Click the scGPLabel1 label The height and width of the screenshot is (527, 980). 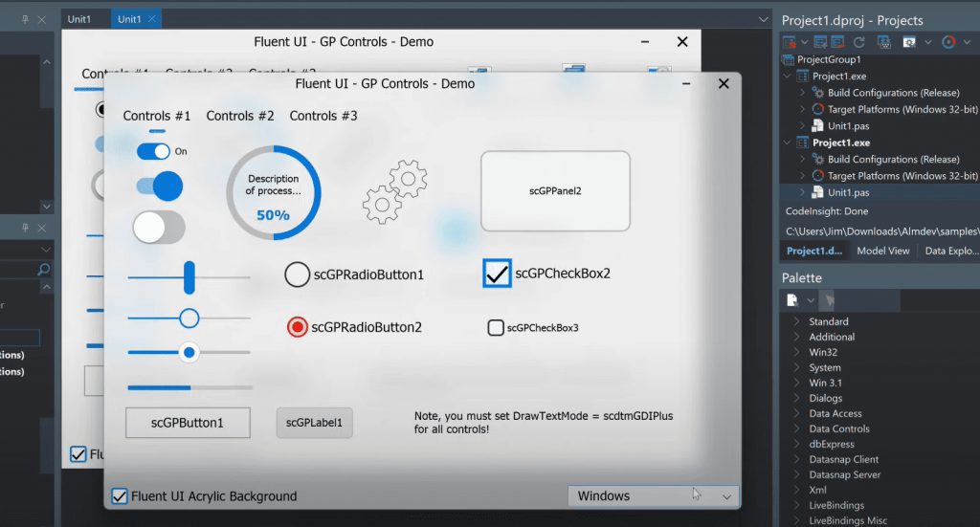click(314, 423)
